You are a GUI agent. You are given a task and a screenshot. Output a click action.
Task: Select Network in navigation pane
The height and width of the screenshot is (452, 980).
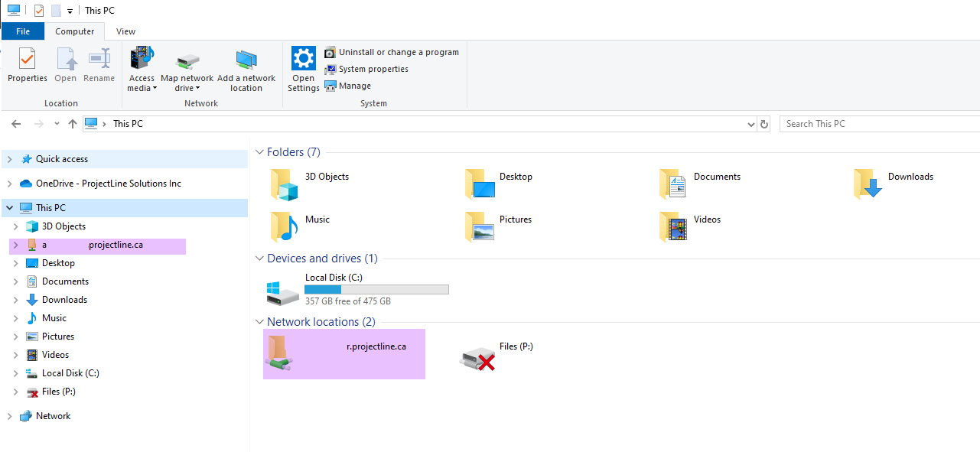53,416
